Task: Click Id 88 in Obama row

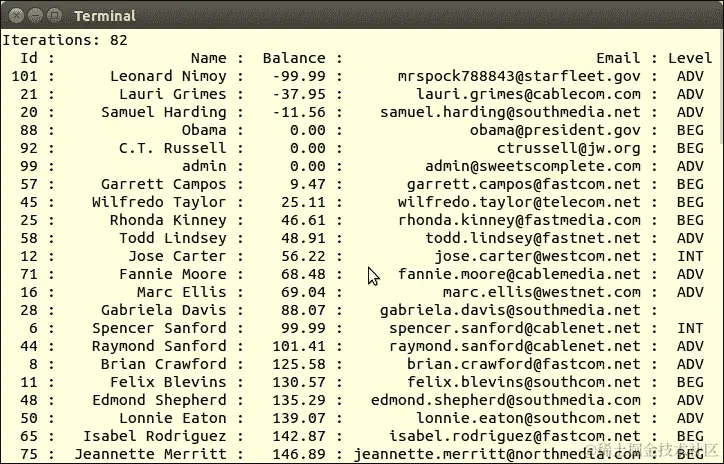Action: tap(29, 130)
